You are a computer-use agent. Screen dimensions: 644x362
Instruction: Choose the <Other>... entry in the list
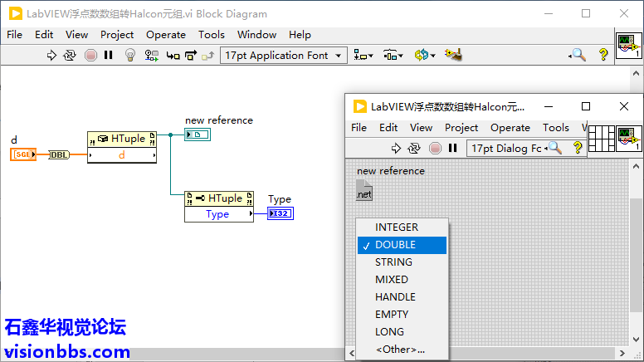point(399,349)
